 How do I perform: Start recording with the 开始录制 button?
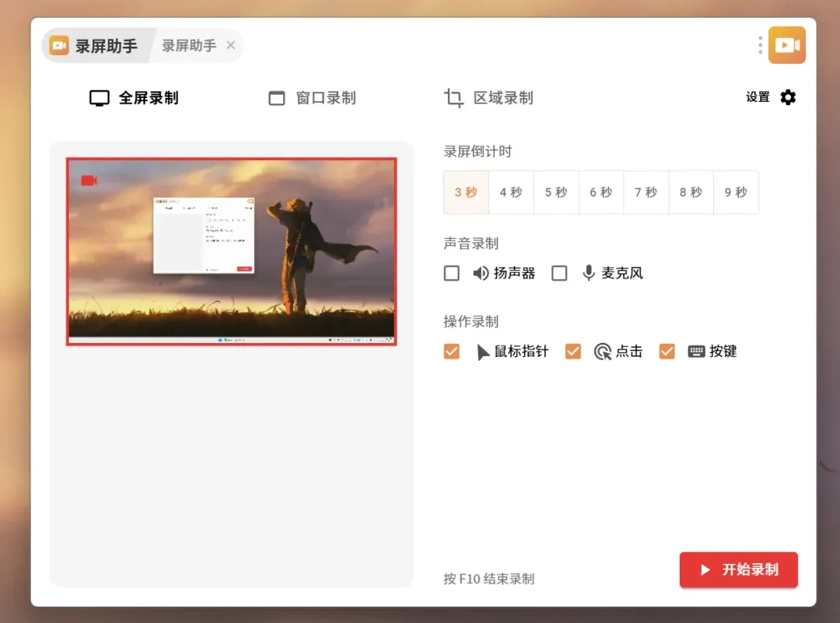tap(739, 569)
